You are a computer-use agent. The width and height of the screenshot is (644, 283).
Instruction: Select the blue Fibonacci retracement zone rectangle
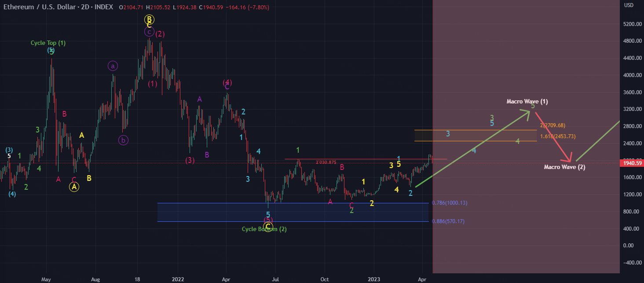293,212
